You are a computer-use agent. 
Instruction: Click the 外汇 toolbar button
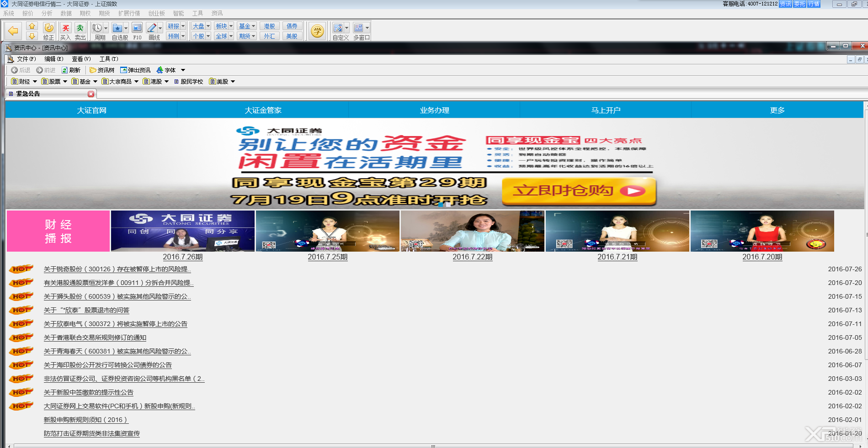269,36
